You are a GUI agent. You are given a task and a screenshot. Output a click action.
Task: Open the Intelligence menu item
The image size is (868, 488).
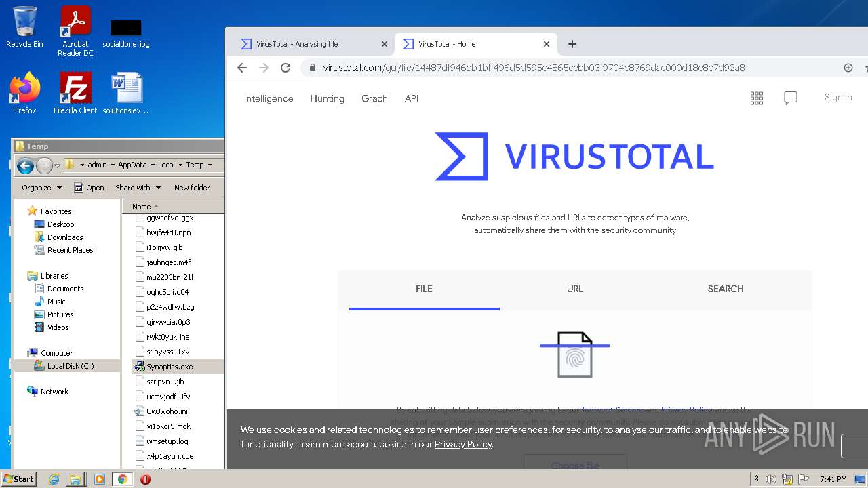pos(269,98)
